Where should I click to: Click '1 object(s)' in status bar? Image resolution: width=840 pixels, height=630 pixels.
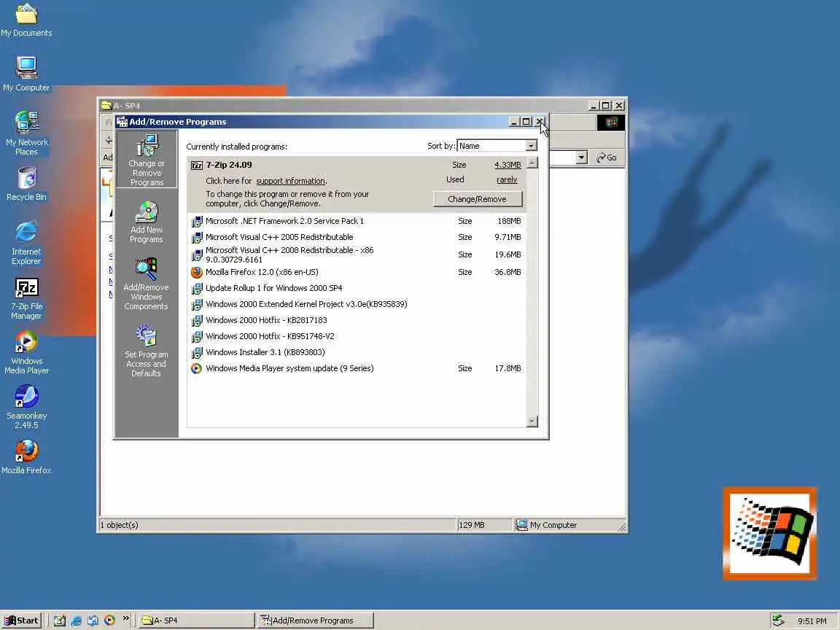click(277, 525)
